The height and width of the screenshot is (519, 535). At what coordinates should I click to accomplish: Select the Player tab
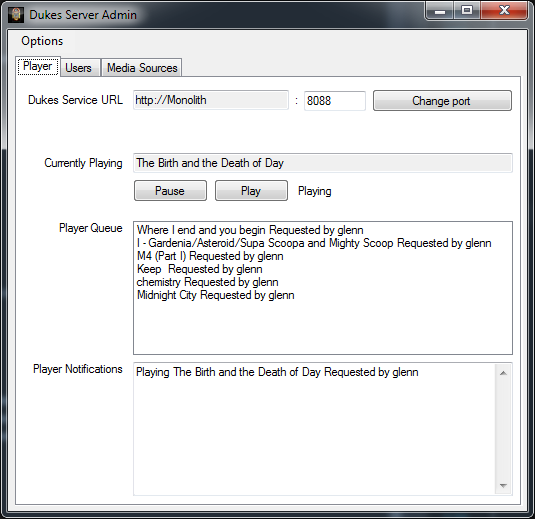click(38, 66)
